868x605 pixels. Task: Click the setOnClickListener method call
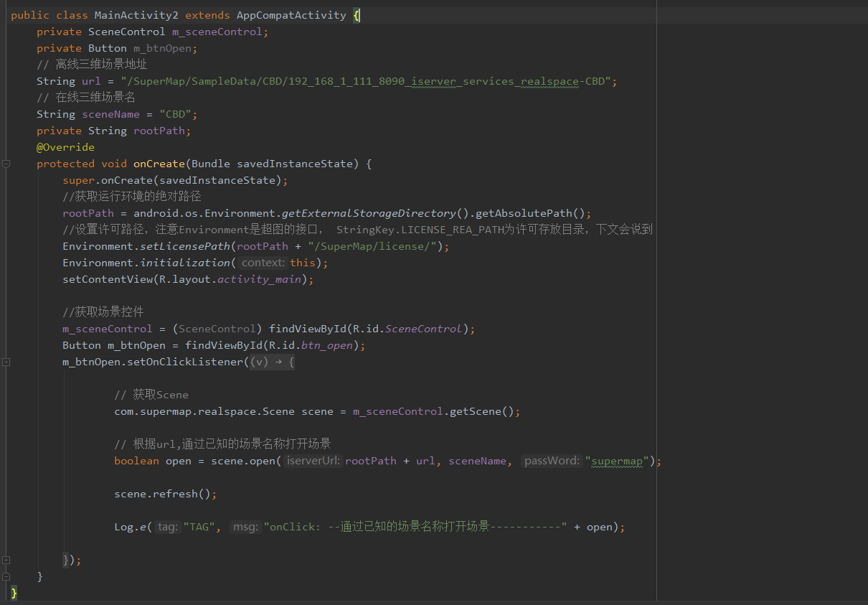coord(185,362)
